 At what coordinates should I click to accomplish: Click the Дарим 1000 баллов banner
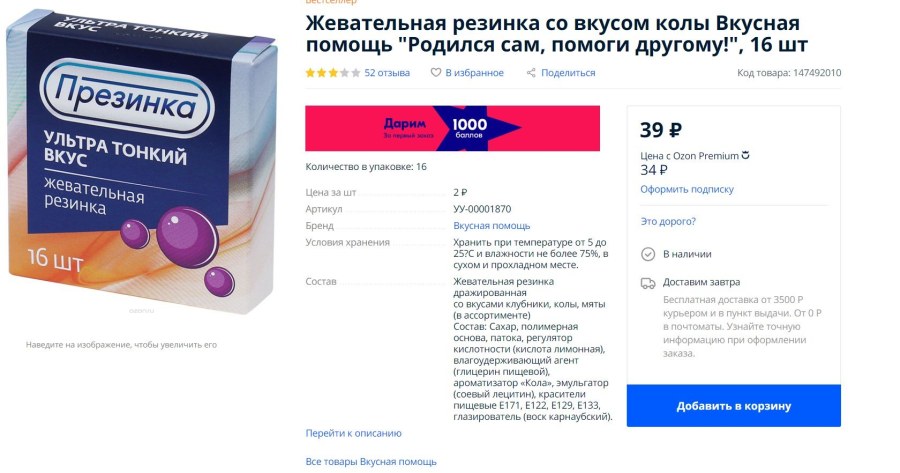click(x=452, y=129)
